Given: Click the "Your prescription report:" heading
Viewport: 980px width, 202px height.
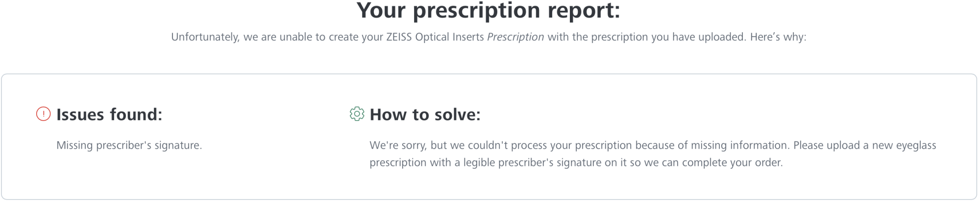Looking at the screenshot, I should tap(488, 11).
